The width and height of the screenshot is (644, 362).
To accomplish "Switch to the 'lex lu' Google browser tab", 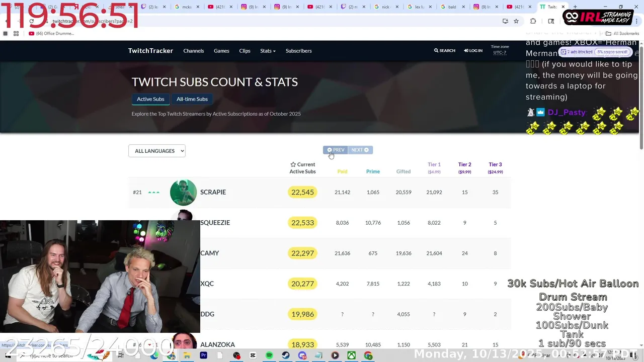I will [421, 7].
